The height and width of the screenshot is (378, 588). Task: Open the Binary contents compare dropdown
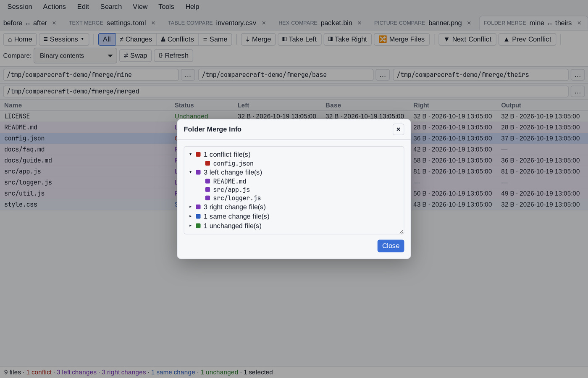(x=75, y=55)
